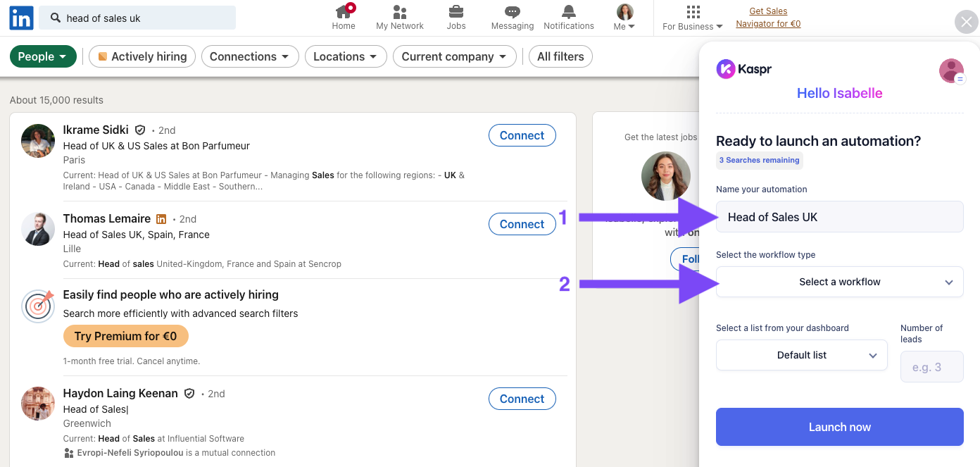Open the Me profile menu
This screenshot has height=467, width=980.
[x=624, y=18]
